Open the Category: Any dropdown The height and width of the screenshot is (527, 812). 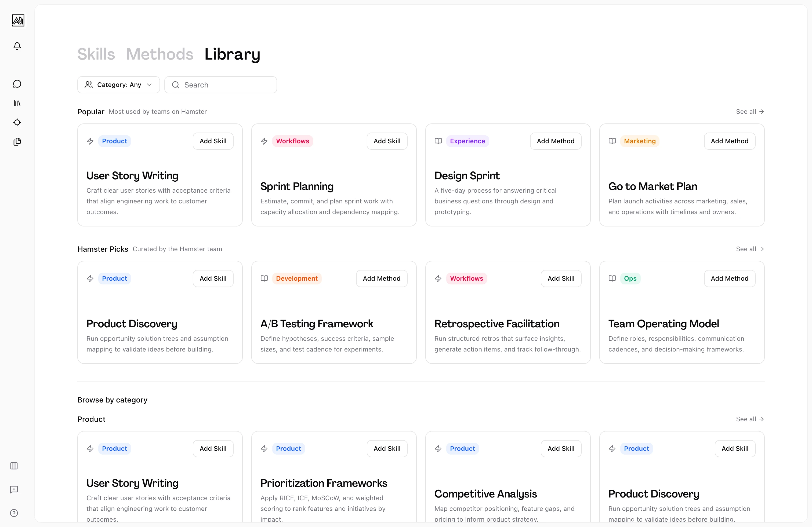118,85
